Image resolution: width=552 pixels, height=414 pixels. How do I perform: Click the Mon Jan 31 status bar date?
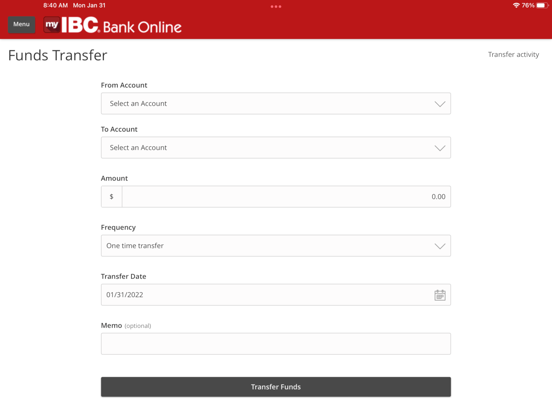click(89, 5)
